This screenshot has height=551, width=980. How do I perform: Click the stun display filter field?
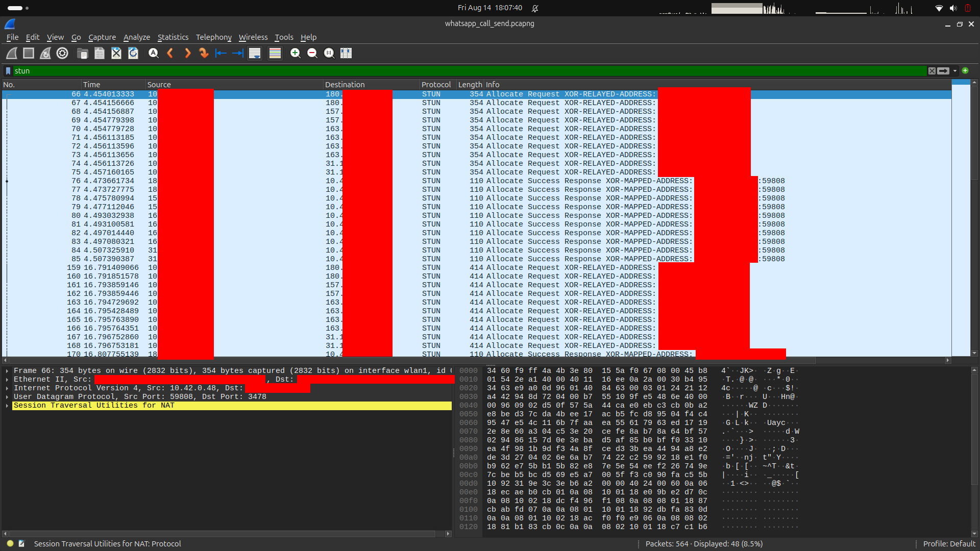coord(470,71)
